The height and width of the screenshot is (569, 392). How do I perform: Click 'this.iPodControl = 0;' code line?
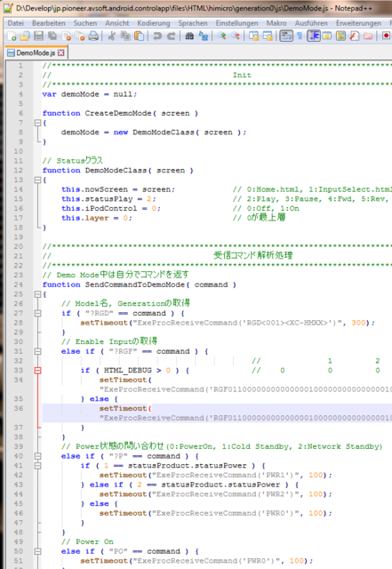[x=111, y=208]
